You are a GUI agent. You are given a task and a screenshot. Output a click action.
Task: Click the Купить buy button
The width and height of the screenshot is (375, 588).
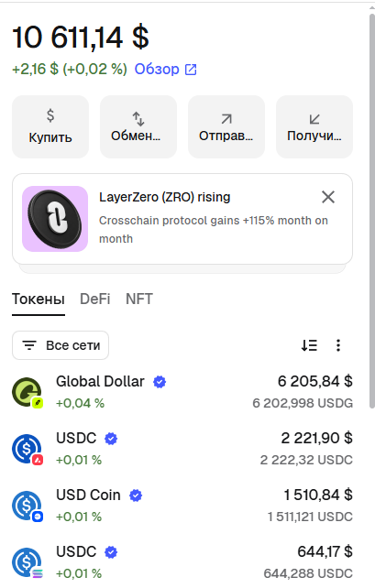tap(50, 126)
